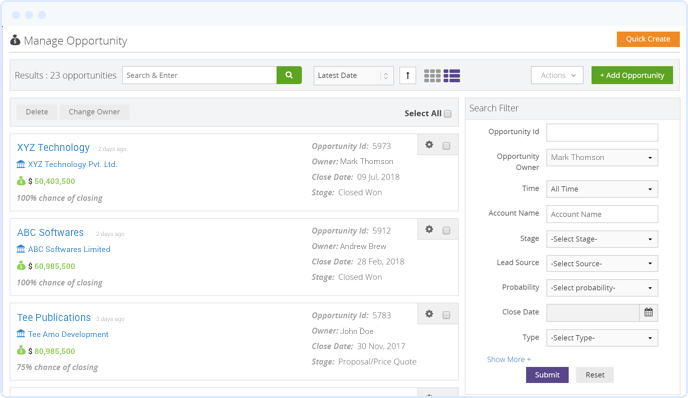Image resolution: width=688 pixels, height=398 pixels.
Task: Submit the search filter
Action: click(x=547, y=375)
